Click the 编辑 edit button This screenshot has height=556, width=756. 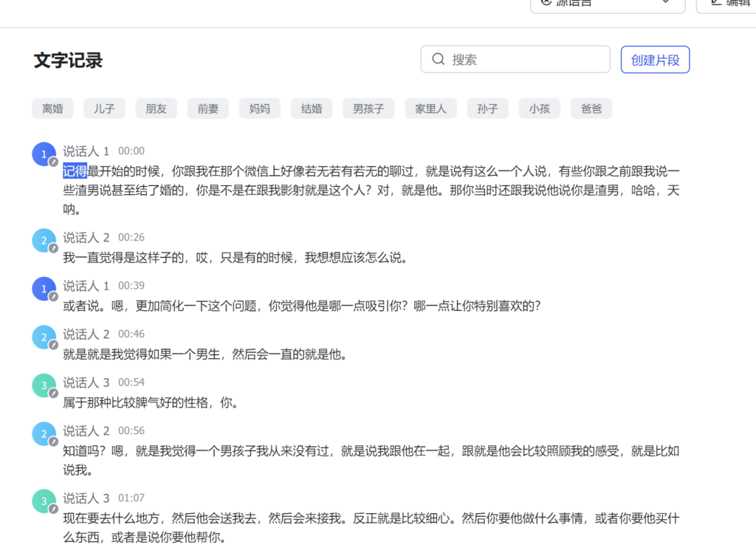(727, 4)
